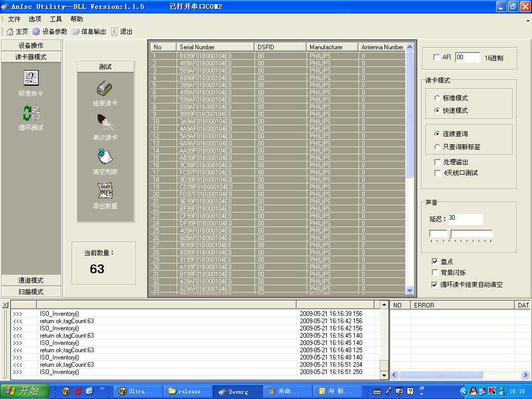Click the microphone icon in language bar
The height and width of the screenshot is (399, 532).
(389, 391)
